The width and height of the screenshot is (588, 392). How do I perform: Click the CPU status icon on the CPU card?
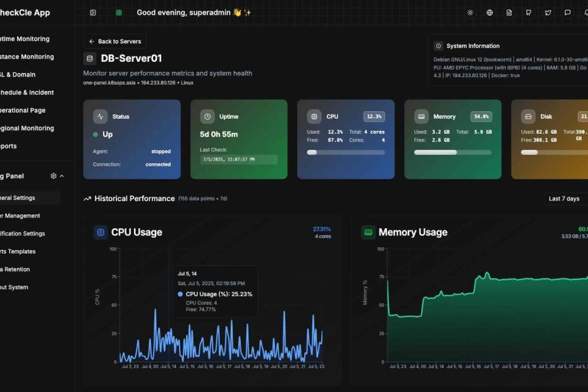[314, 116]
